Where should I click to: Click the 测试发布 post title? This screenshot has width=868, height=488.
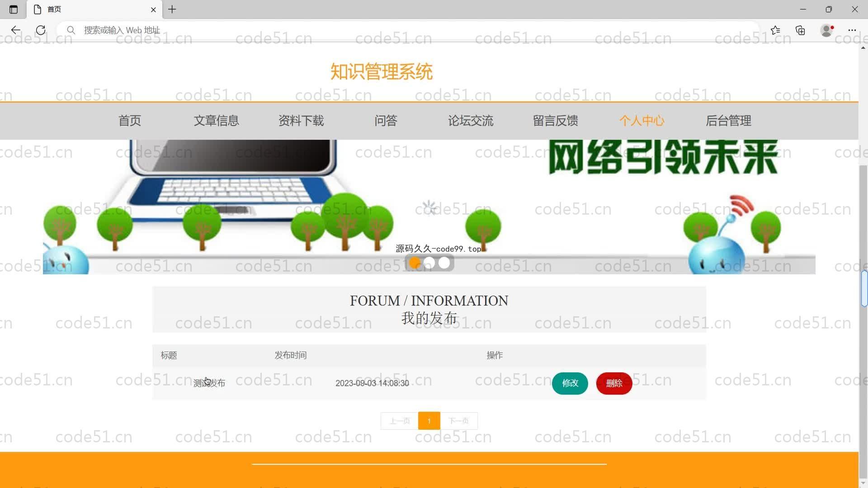point(209,383)
